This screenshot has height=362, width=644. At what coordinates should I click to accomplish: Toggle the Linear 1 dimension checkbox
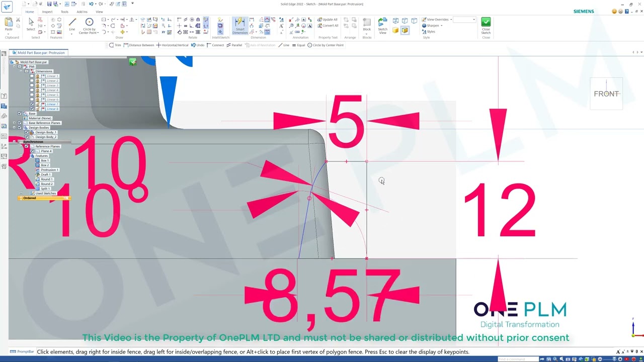click(32, 76)
